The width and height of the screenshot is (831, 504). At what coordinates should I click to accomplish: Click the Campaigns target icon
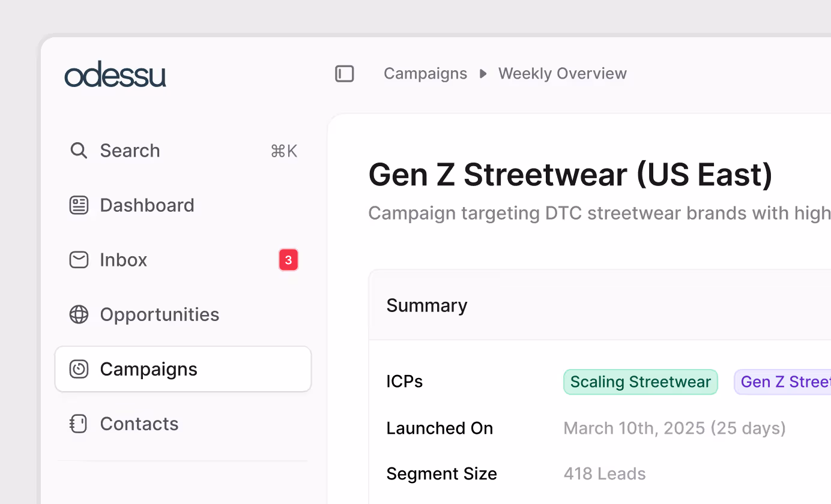(79, 369)
